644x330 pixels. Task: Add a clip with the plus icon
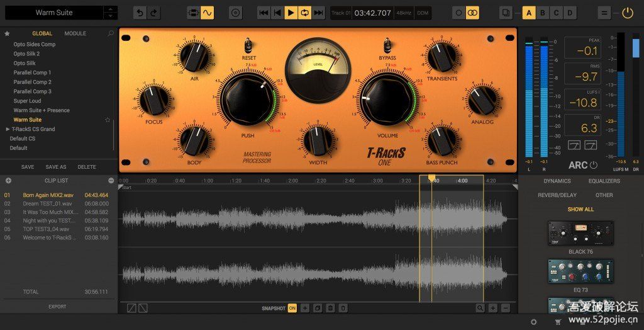pos(8,181)
